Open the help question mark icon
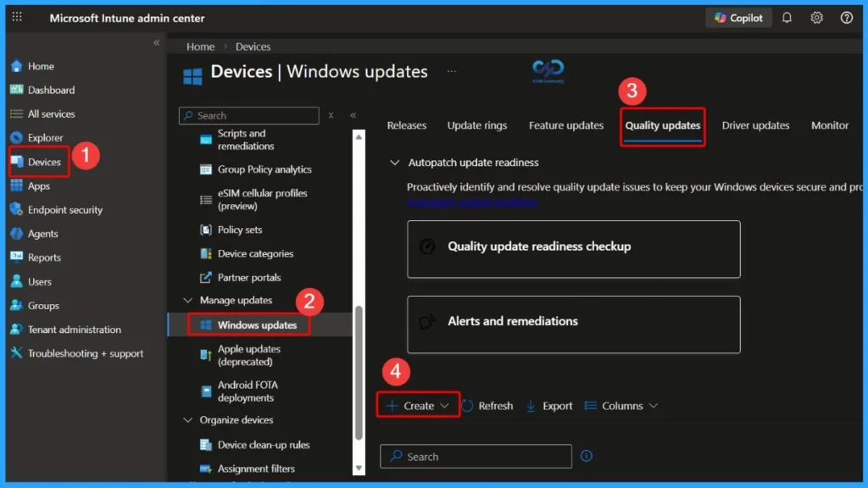This screenshot has height=488, width=868. pyautogui.click(x=844, y=17)
